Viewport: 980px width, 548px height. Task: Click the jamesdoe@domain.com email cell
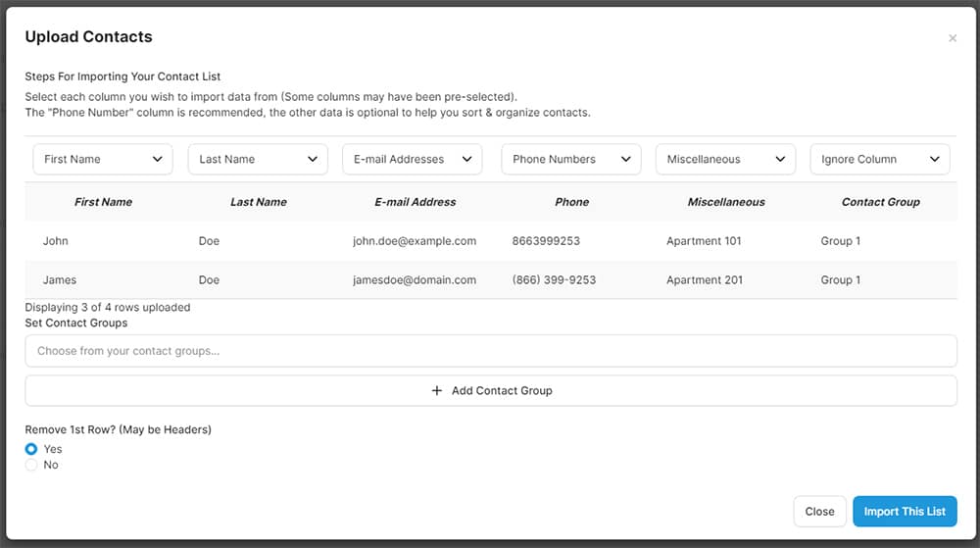(415, 279)
